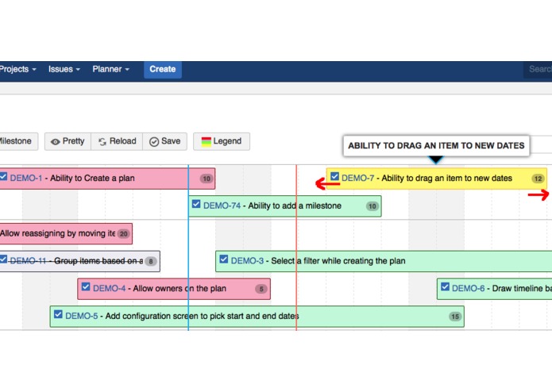Click the 5 badge on DEMO-4 bar
The image size is (552, 392).
(261, 289)
